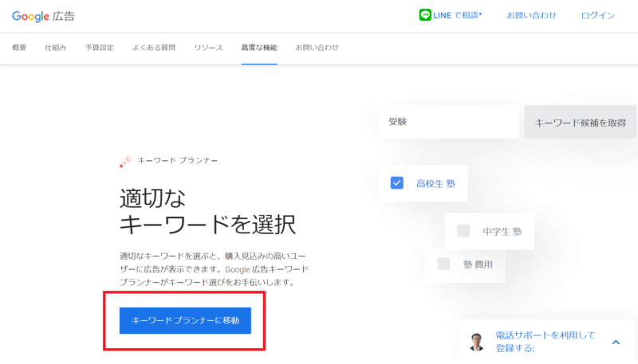Expand the 電話サポート panel chevron
This screenshot has height=364, width=638.
click(616, 342)
